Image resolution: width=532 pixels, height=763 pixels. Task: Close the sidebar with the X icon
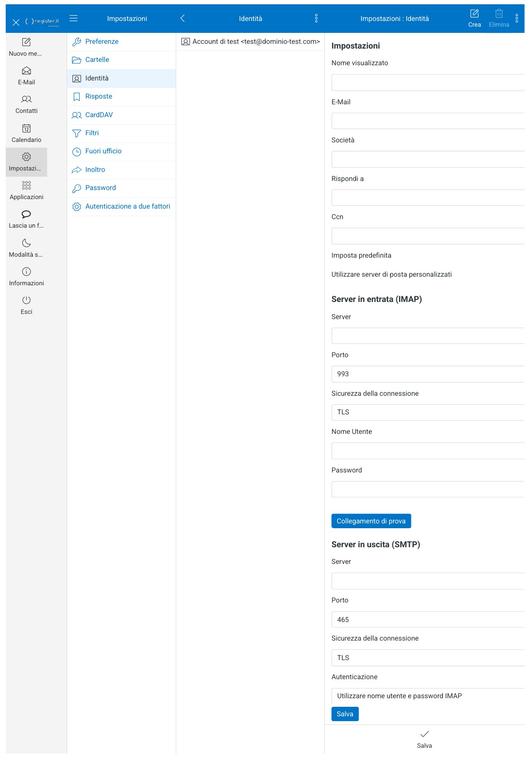16,22
